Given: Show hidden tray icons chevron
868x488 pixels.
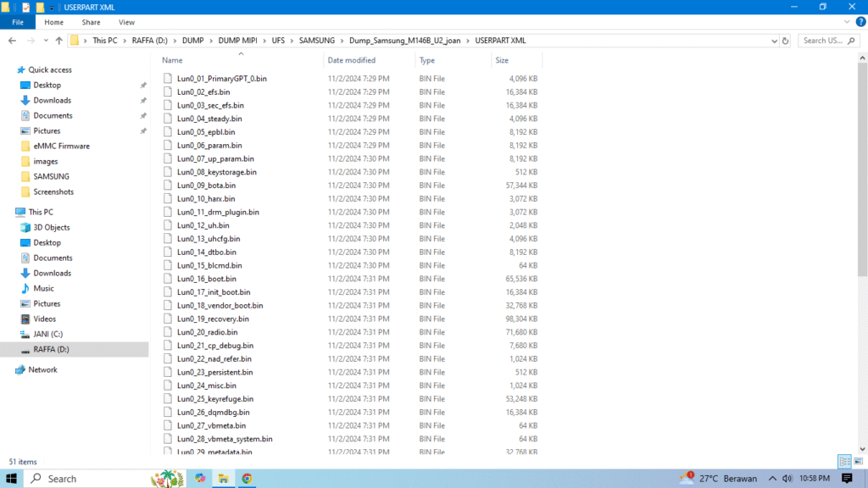Looking at the screenshot, I should click(772, 479).
